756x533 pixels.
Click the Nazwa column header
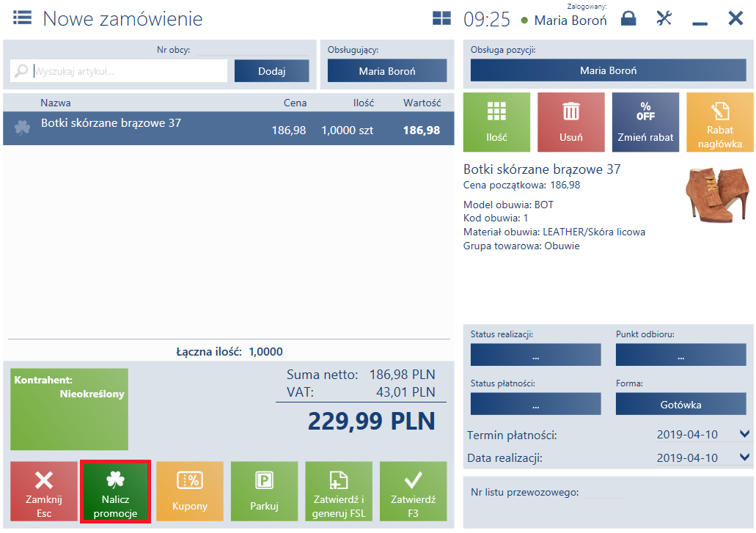[x=56, y=103]
